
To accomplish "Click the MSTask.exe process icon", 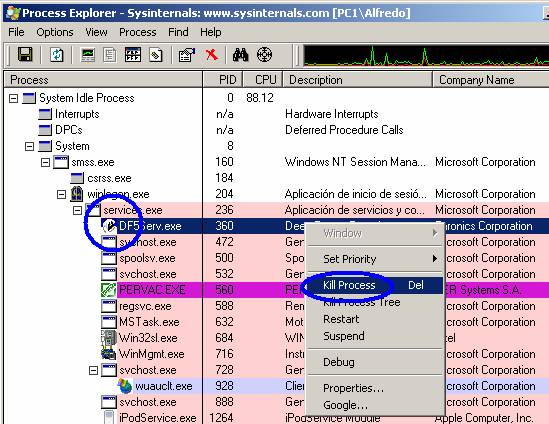I will tap(109, 322).
